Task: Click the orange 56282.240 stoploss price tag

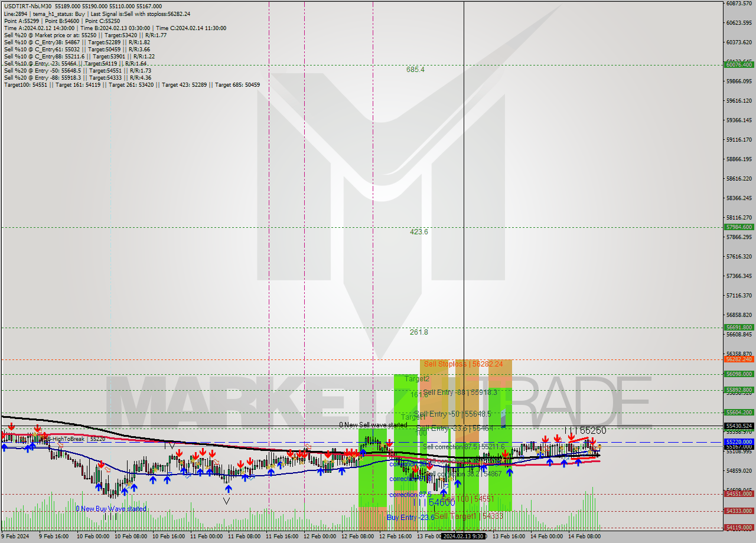Action: point(739,359)
